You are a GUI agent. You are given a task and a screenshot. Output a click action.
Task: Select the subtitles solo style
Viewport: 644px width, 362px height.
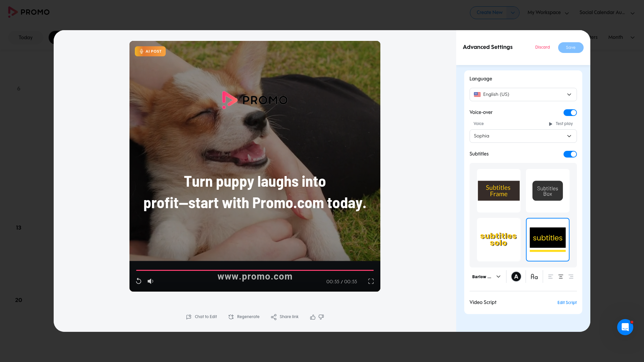[499, 240]
